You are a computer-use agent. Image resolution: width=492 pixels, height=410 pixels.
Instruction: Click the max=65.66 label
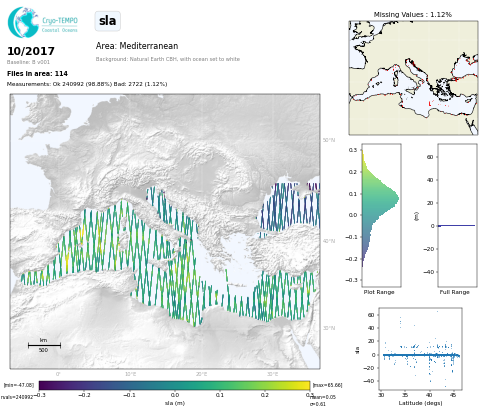[327, 385]
